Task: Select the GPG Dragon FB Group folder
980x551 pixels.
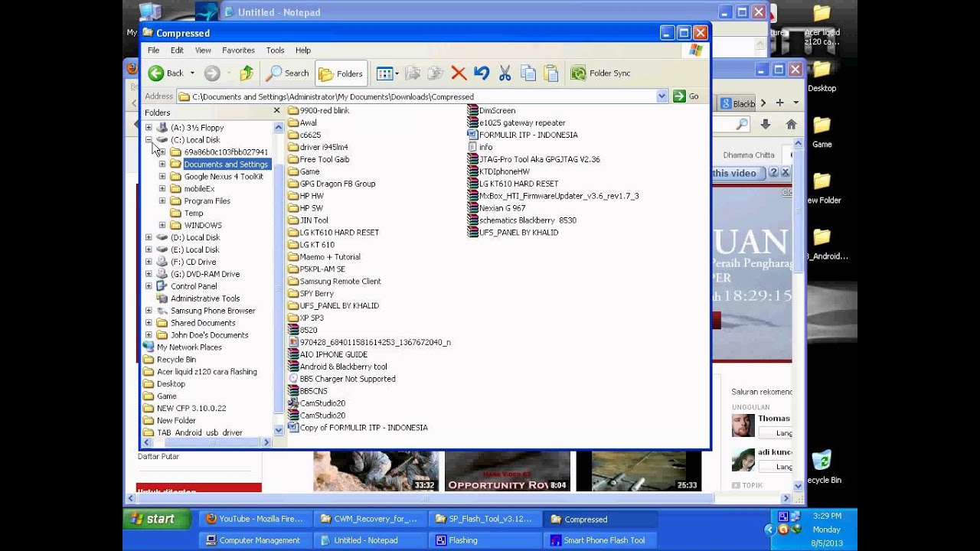Action: [332, 184]
